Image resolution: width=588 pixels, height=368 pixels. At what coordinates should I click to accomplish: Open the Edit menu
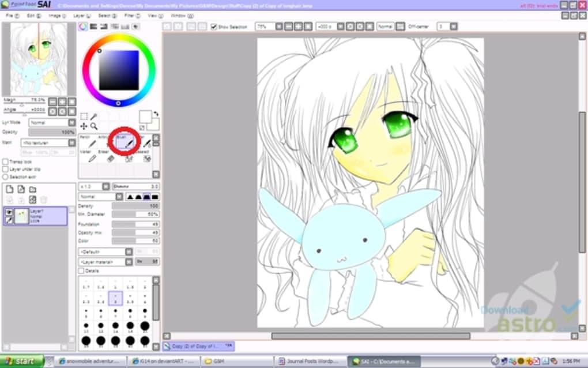pyautogui.click(x=33, y=16)
